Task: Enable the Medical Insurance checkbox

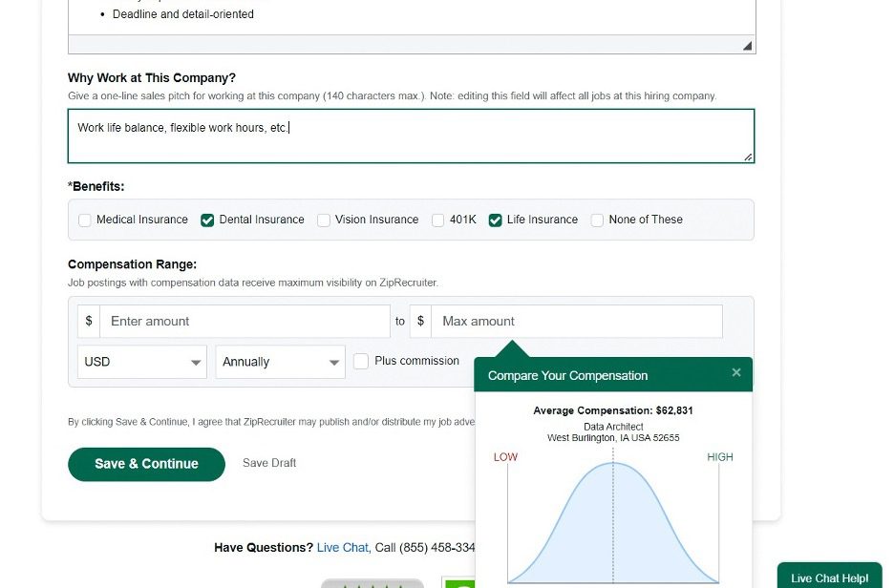Action: [x=85, y=220]
